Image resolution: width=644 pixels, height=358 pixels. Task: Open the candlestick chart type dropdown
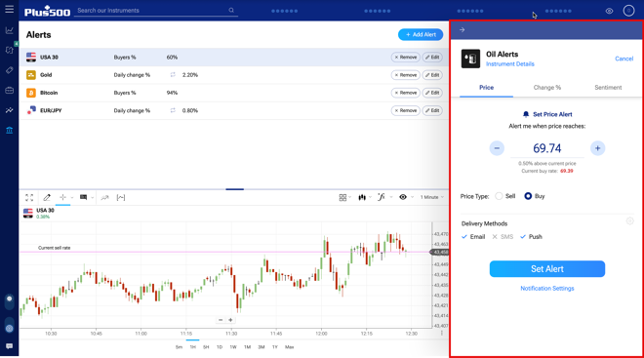click(364, 197)
